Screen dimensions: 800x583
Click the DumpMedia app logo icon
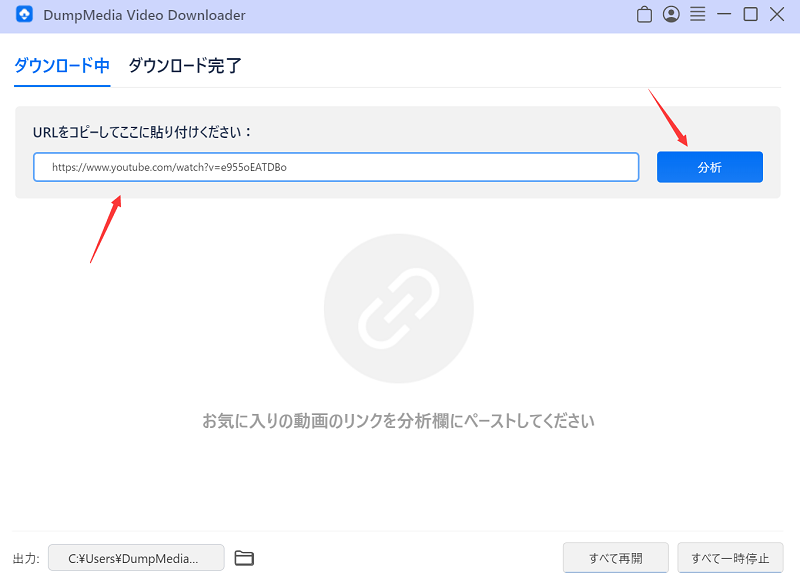point(25,15)
